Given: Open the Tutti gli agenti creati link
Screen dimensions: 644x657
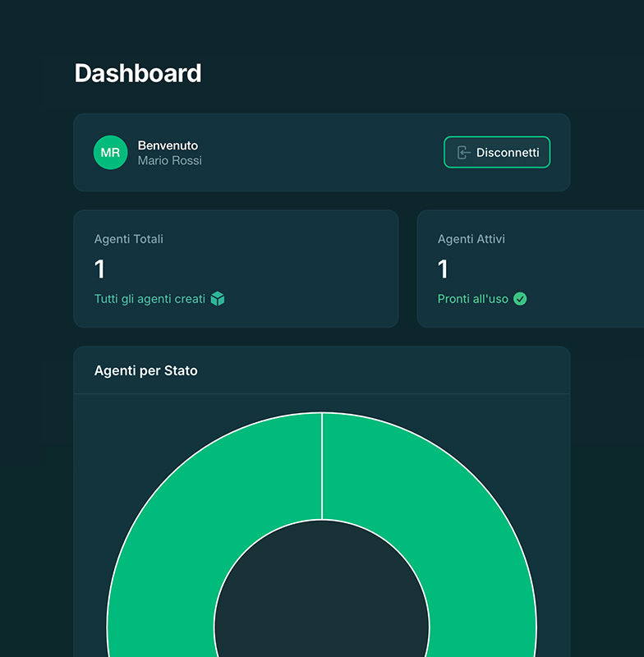Looking at the screenshot, I should point(149,299).
